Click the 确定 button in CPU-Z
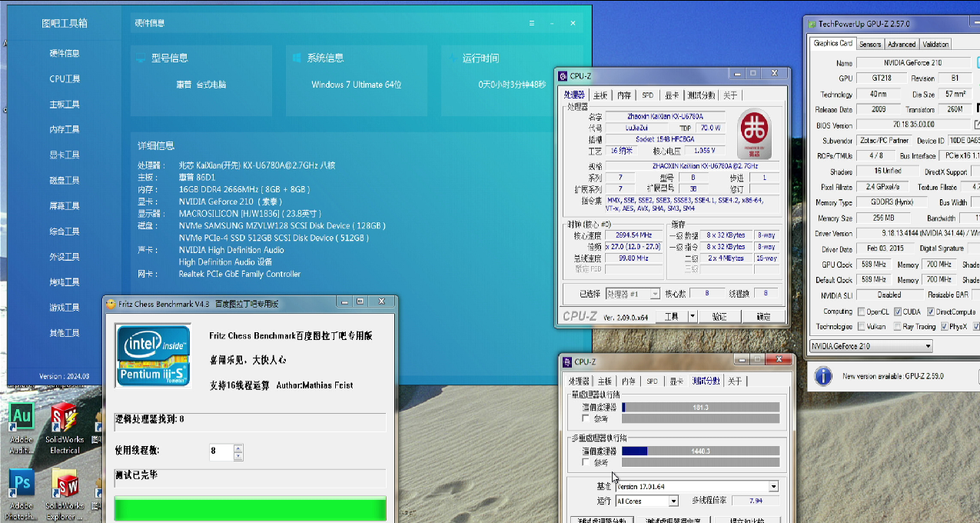Screen dimensions: 980x523 pyautogui.click(x=763, y=316)
